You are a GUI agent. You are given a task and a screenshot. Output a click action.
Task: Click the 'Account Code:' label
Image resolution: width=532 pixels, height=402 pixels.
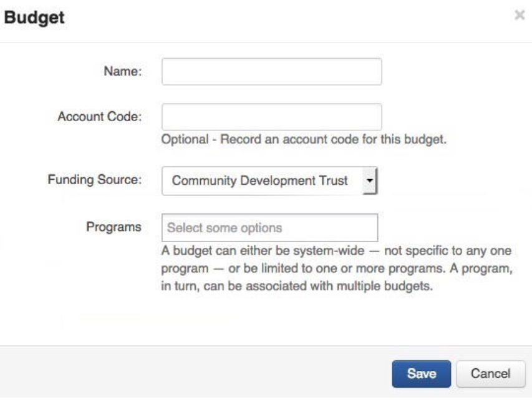coord(100,117)
